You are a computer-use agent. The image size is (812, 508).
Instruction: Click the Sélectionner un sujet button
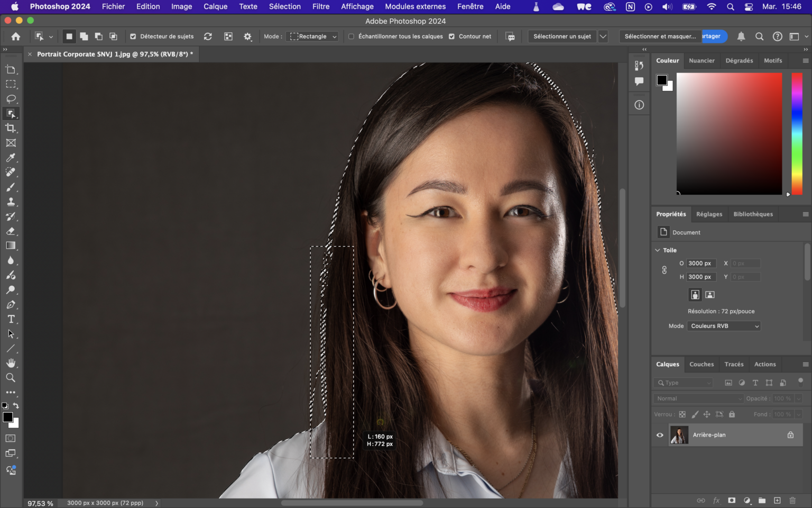(x=562, y=37)
